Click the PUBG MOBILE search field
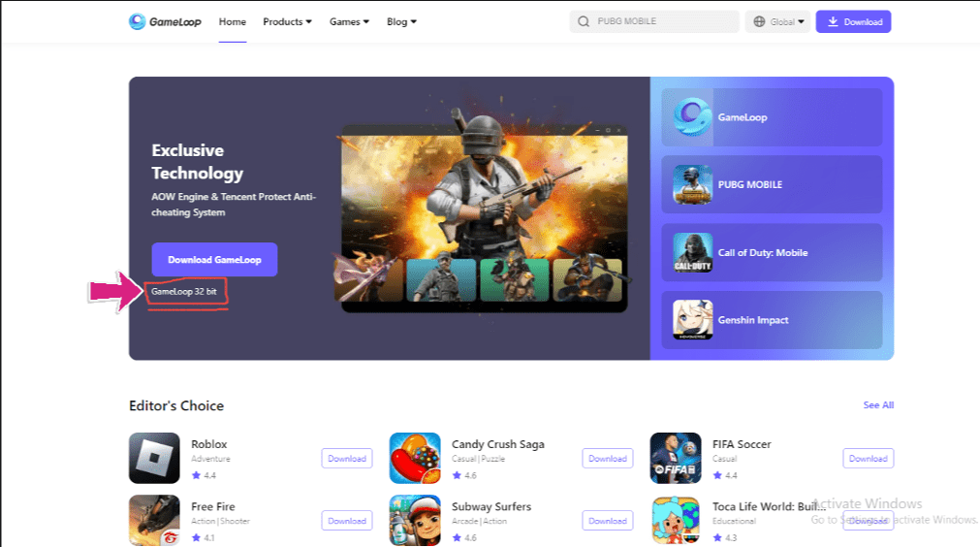The height and width of the screenshot is (547, 980). [654, 21]
